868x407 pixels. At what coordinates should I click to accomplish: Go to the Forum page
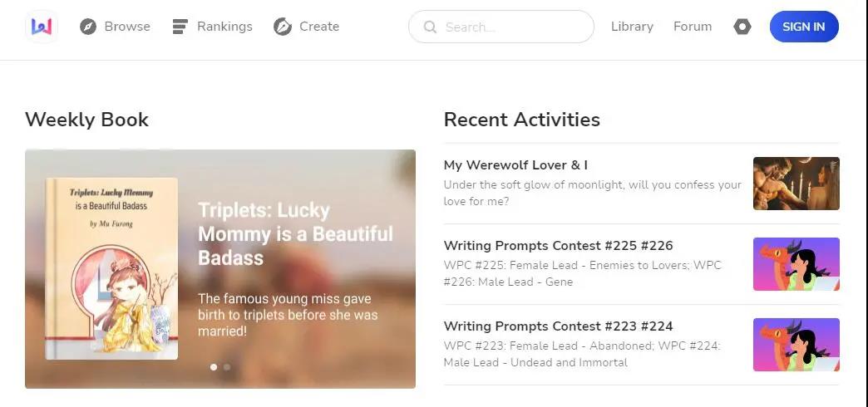693,27
